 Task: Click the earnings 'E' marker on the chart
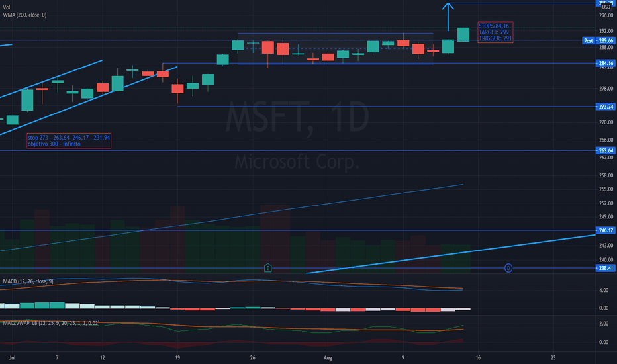267,268
